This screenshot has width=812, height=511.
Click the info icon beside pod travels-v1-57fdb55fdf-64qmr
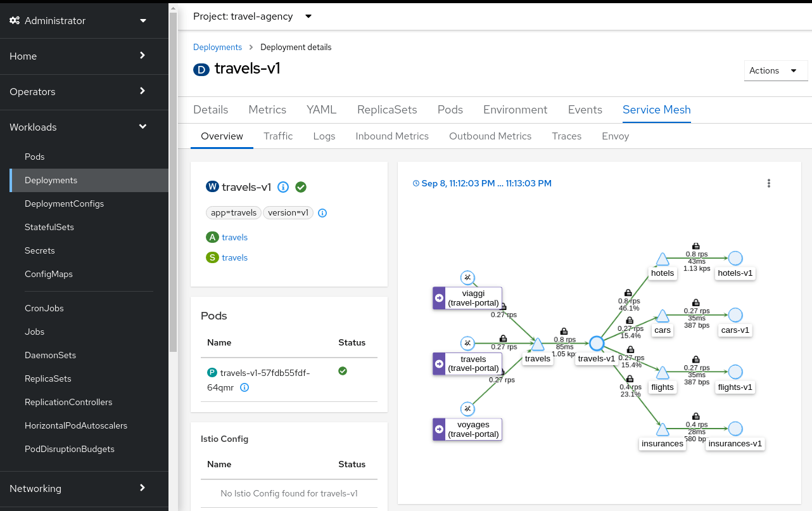click(244, 387)
